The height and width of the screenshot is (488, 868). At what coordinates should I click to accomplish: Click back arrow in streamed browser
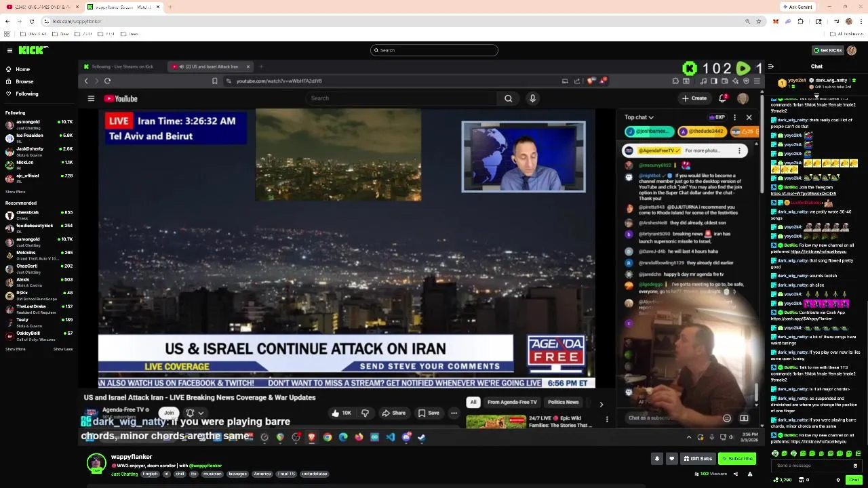(86, 81)
